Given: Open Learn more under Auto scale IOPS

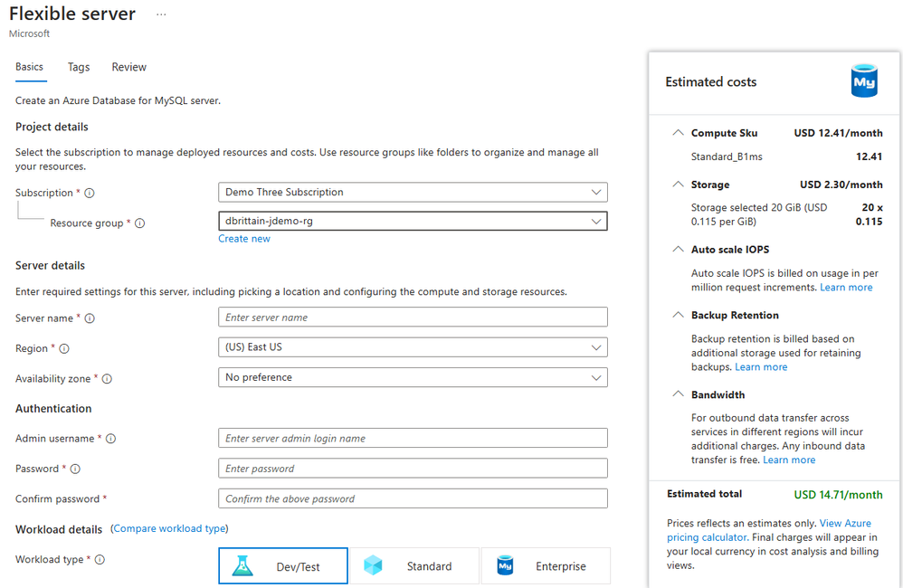Looking at the screenshot, I should [846, 288].
